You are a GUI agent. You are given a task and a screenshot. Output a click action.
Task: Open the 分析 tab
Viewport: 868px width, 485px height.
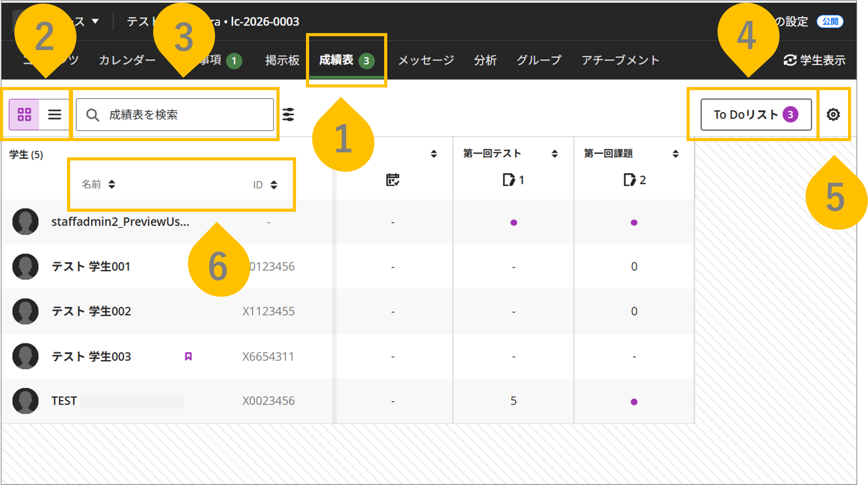pos(485,60)
